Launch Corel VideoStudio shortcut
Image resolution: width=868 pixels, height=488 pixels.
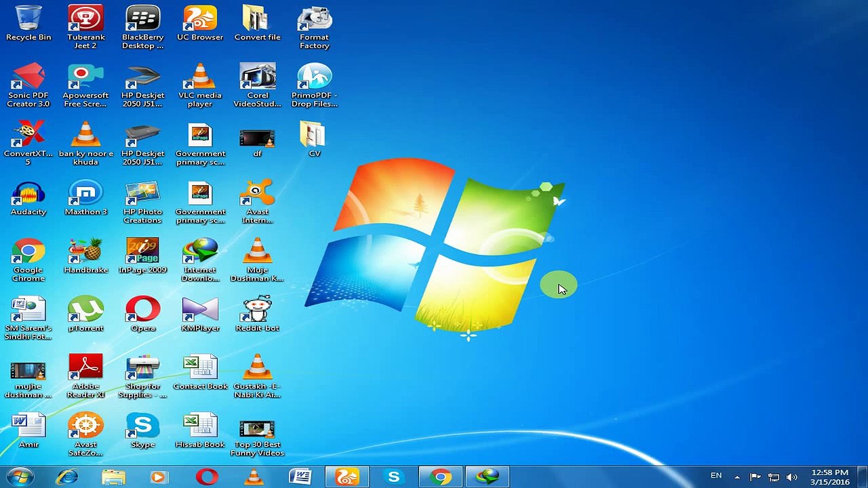(x=257, y=85)
